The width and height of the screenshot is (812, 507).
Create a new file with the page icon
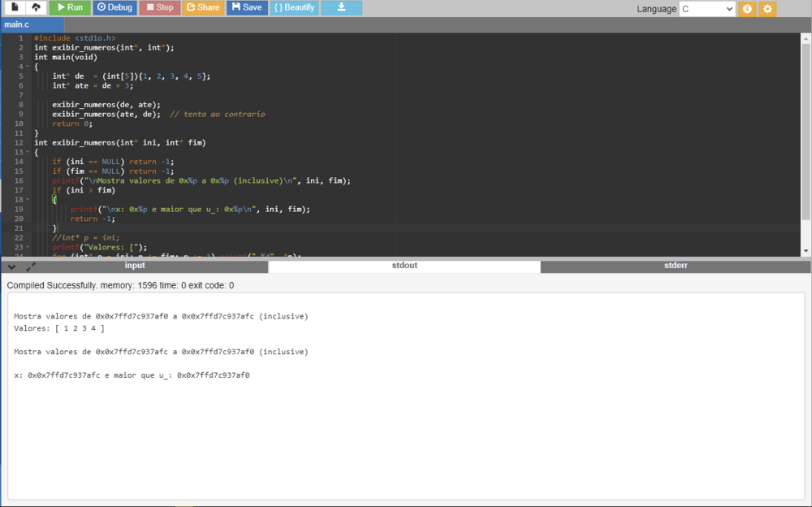point(15,7)
